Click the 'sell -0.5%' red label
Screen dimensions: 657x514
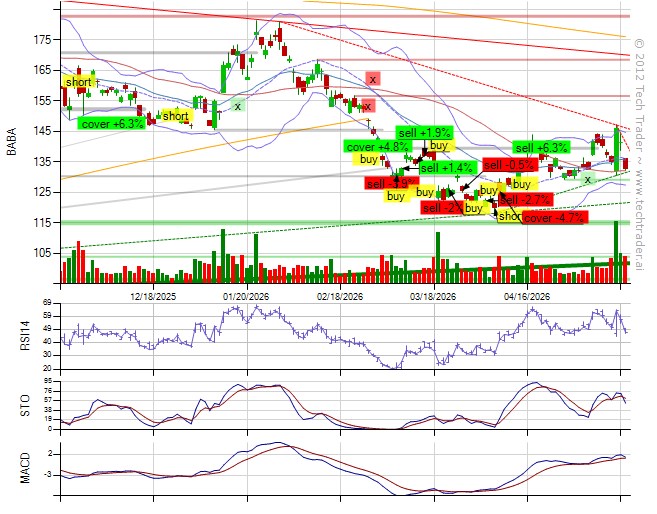point(510,165)
